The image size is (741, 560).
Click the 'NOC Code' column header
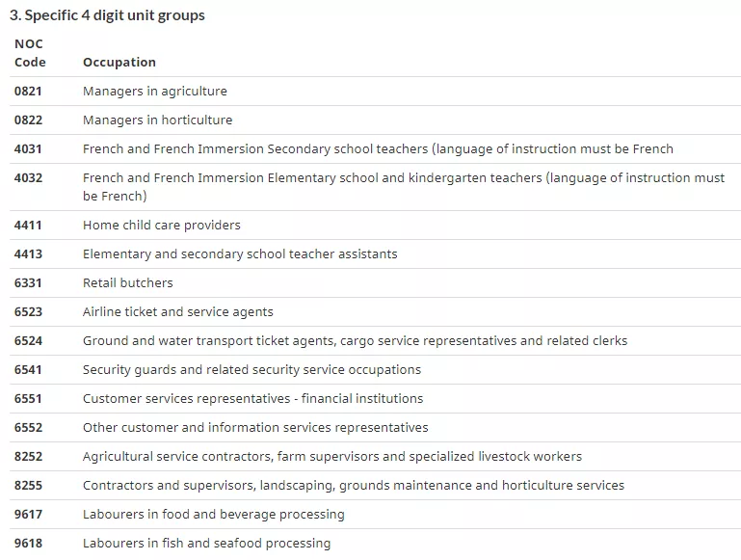[30, 53]
